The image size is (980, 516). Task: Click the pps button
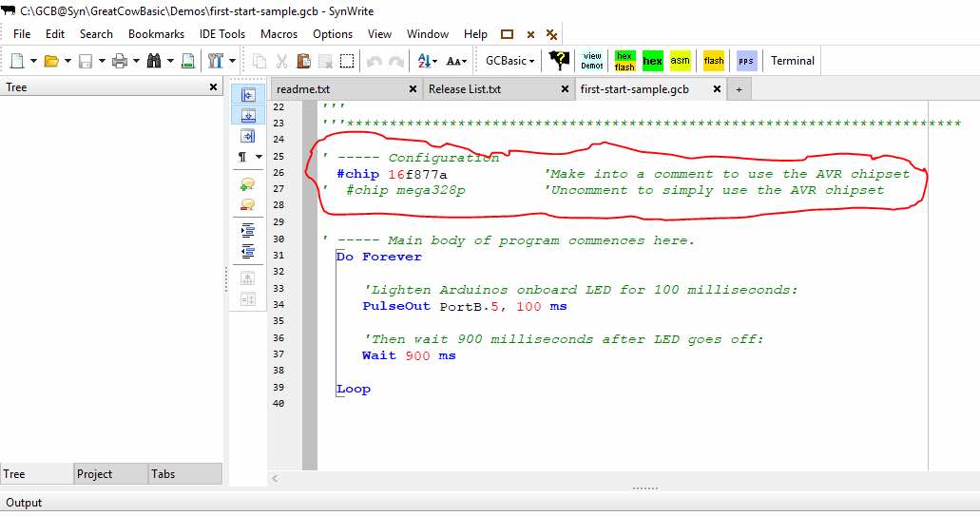(x=746, y=61)
